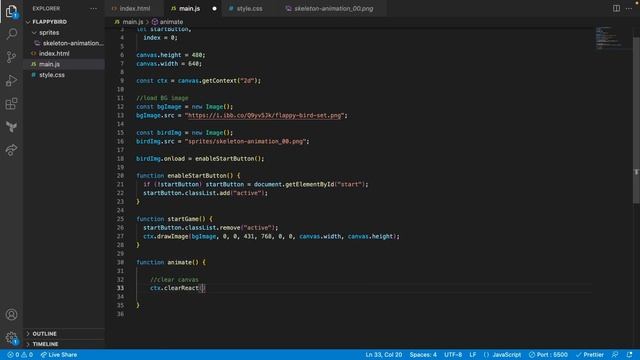Split the editor right
This screenshot has height=360, width=640.
pyautogui.click(x=616, y=8)
